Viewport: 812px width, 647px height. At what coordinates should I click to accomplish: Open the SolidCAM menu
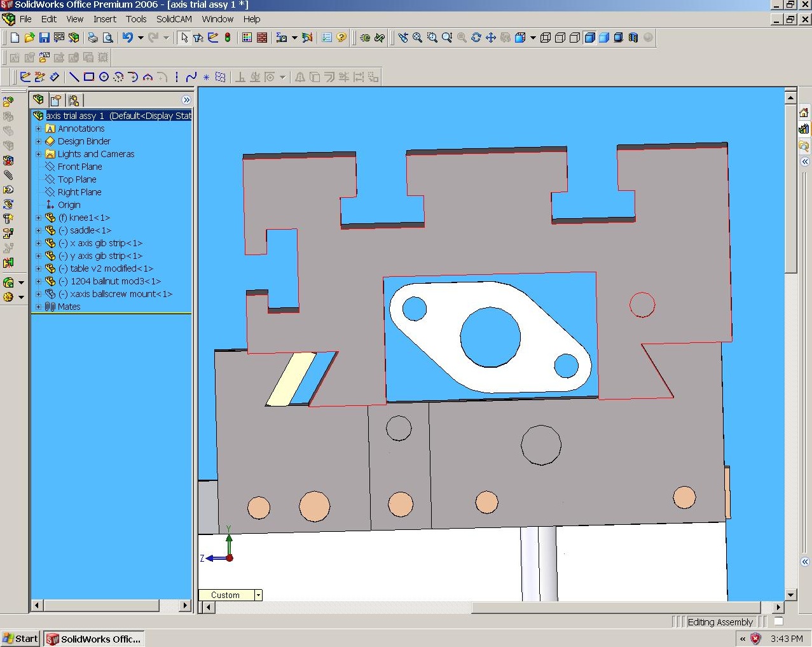click(174, 19)
